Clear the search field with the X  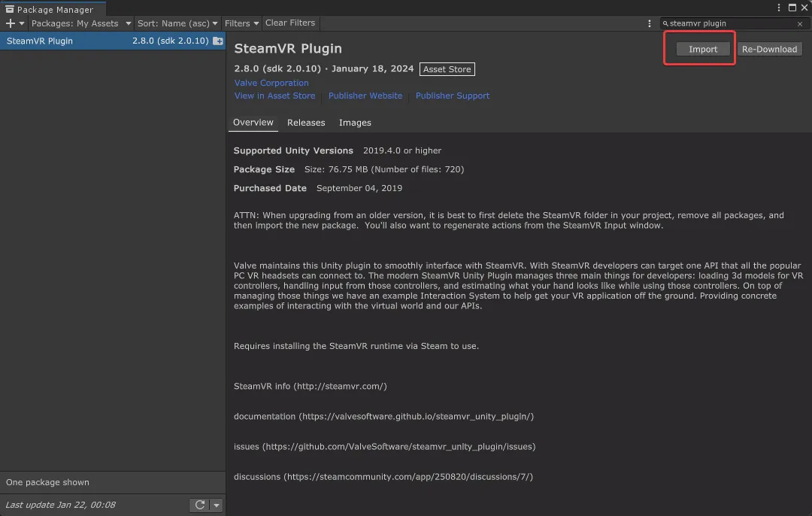pyautogui.click(x=800, y=24)
